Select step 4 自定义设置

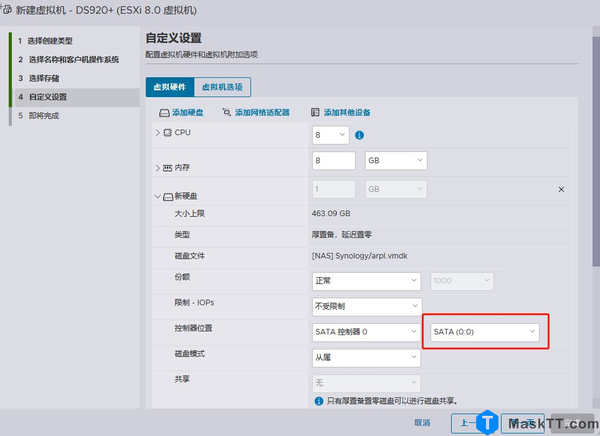[77, 97]
